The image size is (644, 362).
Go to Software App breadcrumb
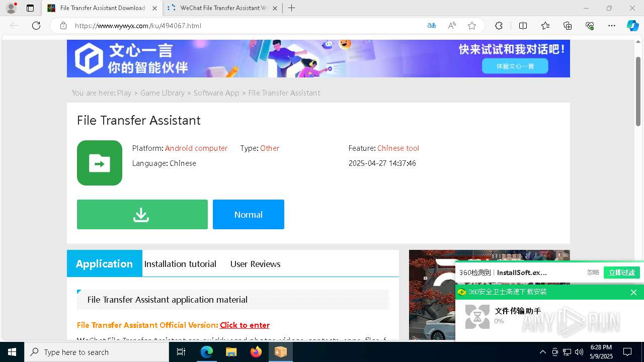216,93
